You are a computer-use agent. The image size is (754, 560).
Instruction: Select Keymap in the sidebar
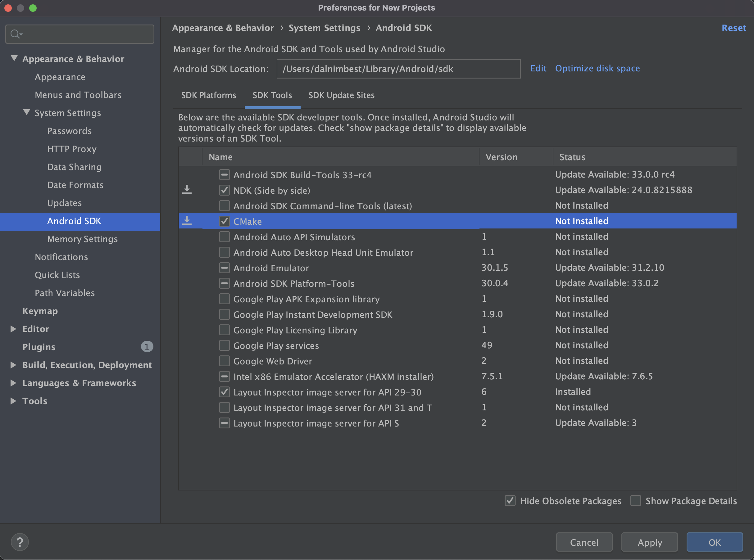(40, 310)
